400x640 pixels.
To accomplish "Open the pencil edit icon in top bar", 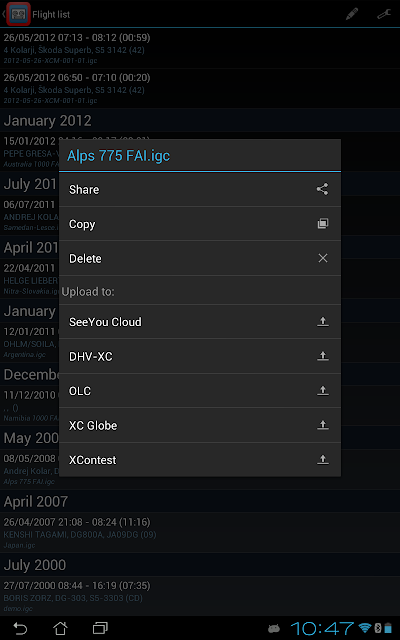I will 351,14.
